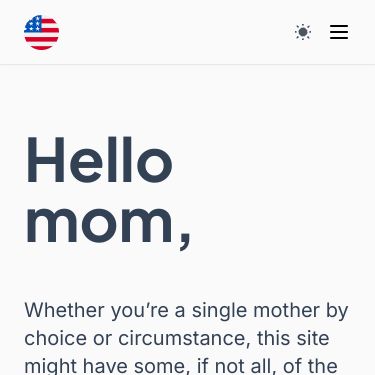Toggle the sun light-mode icon

[303, 32]
